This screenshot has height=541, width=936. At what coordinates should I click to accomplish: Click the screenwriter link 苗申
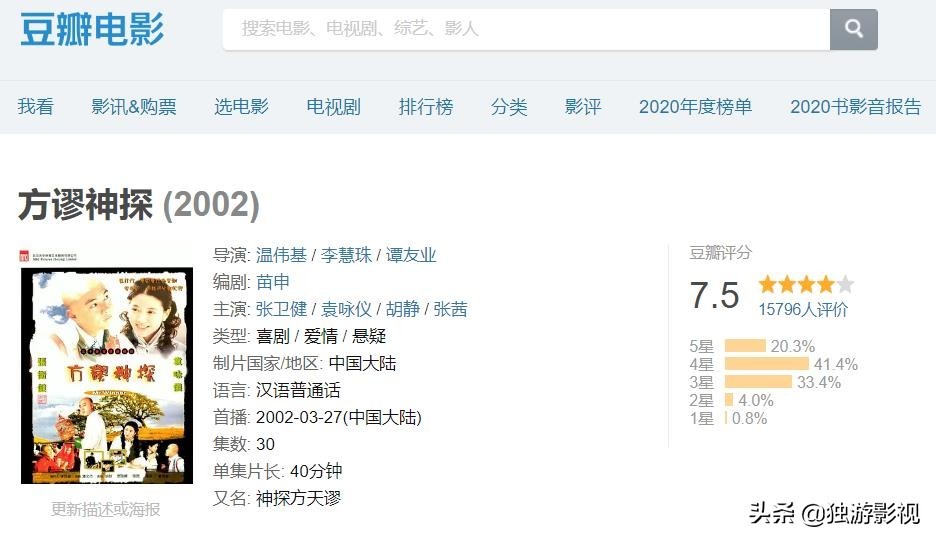(x=273, y=282)
